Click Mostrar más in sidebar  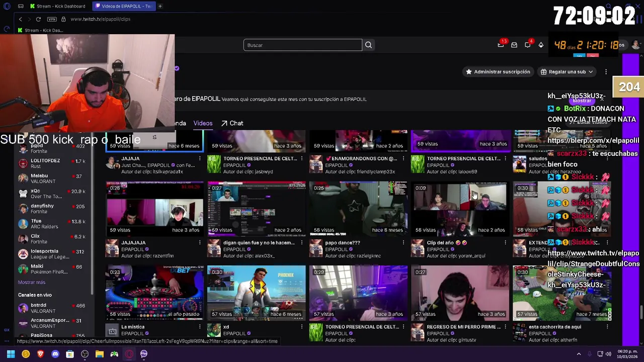32,283
